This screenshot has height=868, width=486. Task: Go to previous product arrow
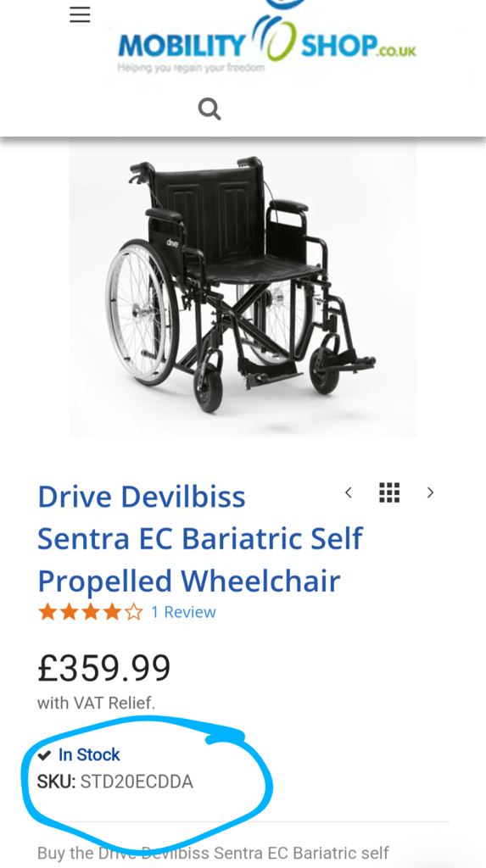tap(349, 492)
